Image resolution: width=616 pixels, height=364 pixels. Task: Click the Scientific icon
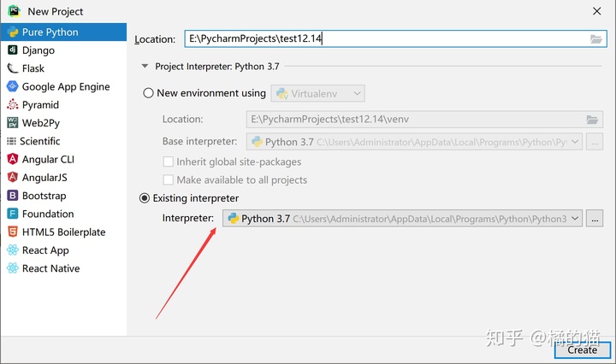coord(11,141)
